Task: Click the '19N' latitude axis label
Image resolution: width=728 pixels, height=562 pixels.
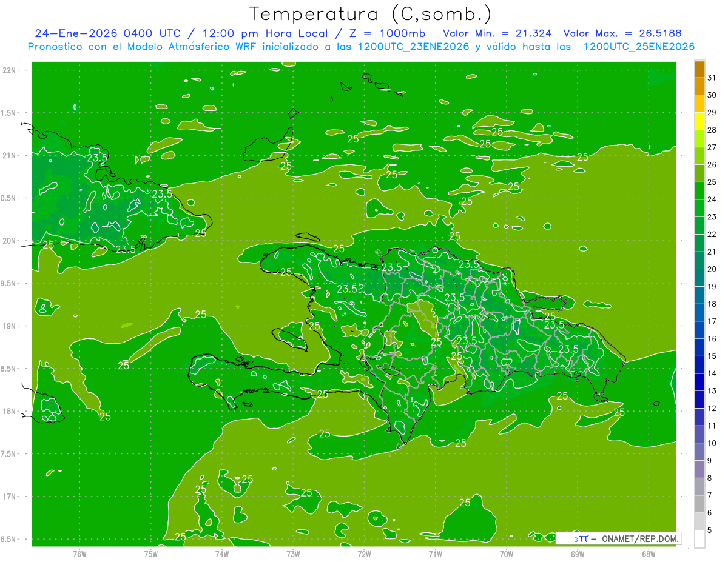Action: click(x=9, y=326)
